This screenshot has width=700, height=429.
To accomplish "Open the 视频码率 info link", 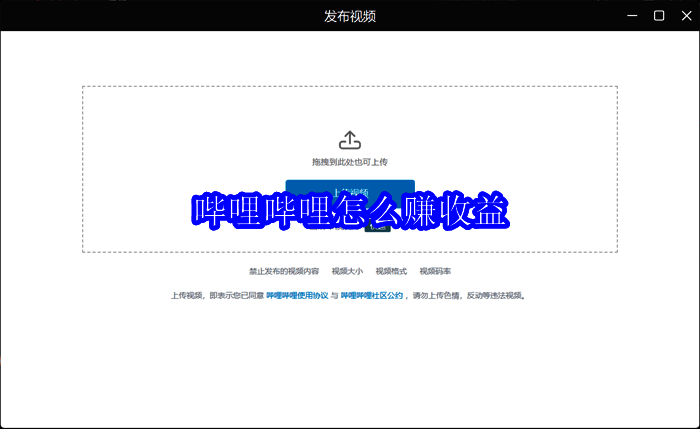I will (435, 271).
